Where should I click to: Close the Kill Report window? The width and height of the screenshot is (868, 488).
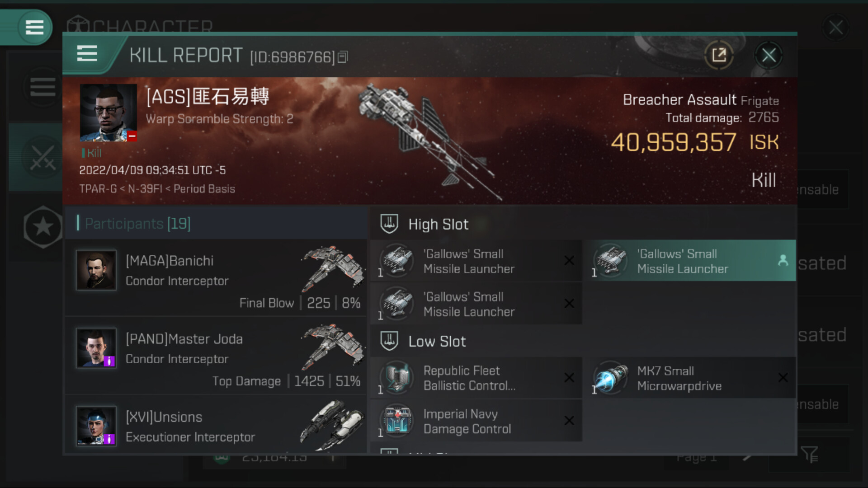(x=769, y=56)
